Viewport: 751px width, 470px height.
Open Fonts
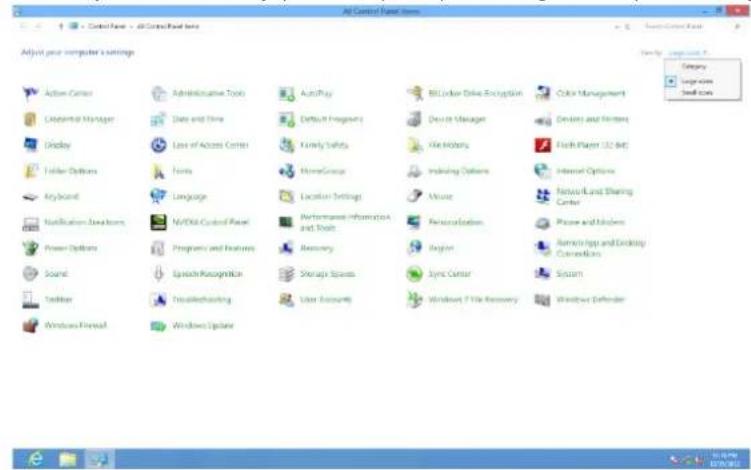(171, 171)
